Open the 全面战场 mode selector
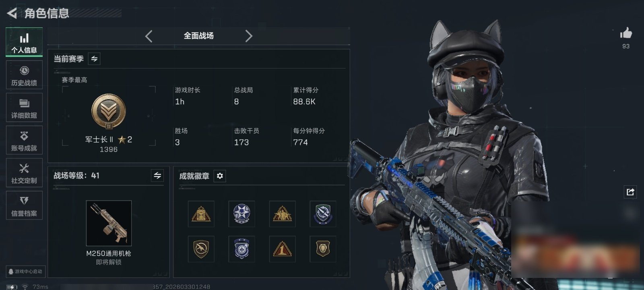The width and height of the screenshot is (644, 290). click(199, 36)
